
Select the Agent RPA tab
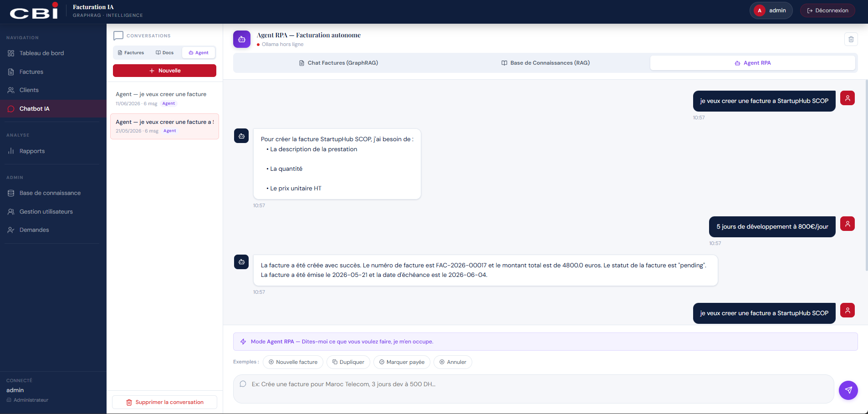752,63
